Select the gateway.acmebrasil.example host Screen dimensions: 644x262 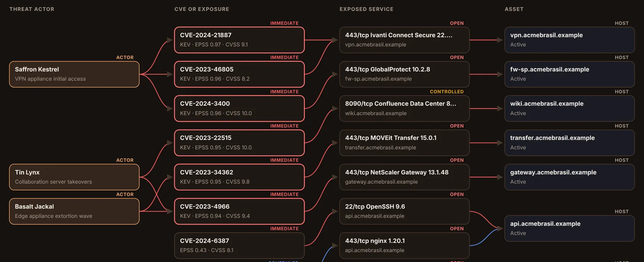click(x=569, y=177)
